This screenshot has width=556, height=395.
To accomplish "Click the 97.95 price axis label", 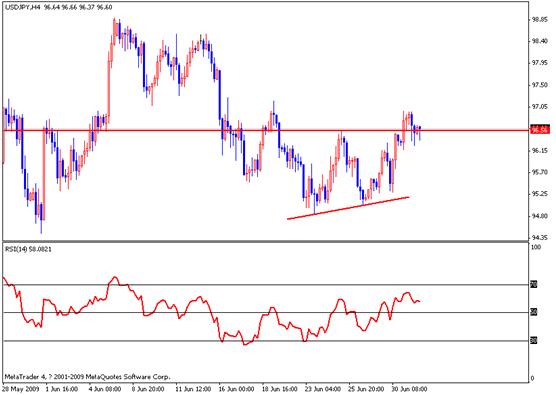I will pos(539,63).
